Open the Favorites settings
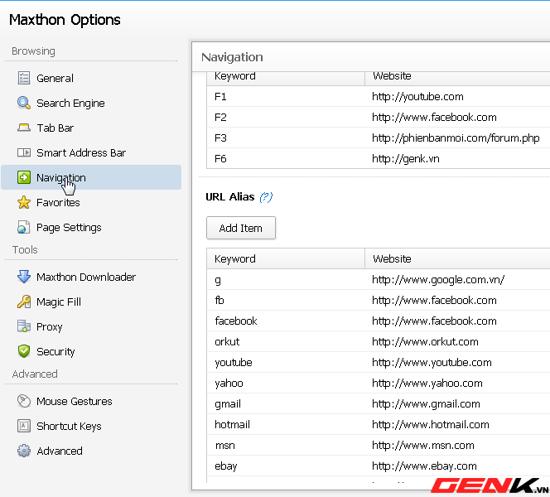Viewport: 550px width, 497px height. (58, 202)
